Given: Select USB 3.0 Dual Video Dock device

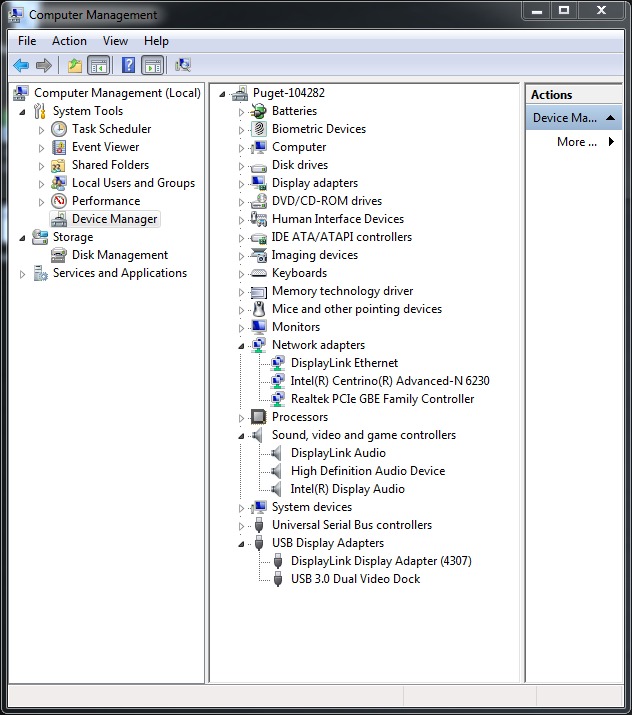Looking at the screenshot, I should coord(355,579).
